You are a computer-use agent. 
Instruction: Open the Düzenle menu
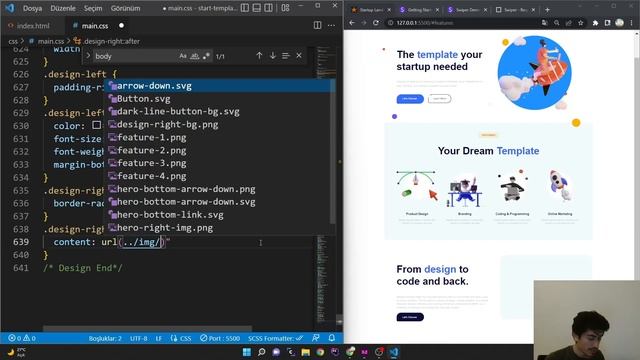coord(63,8)
